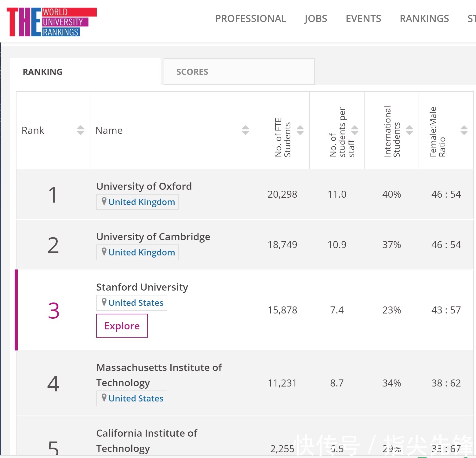The image size is (476, 458).
Task: Click Stanford's 7.4 students per staff
Action: click(x=337, y=310)
